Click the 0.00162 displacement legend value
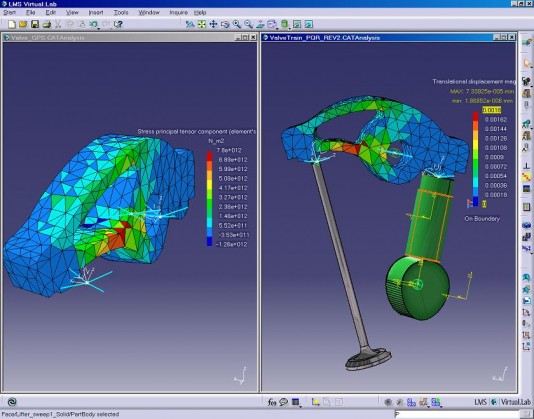 (496, 120)
